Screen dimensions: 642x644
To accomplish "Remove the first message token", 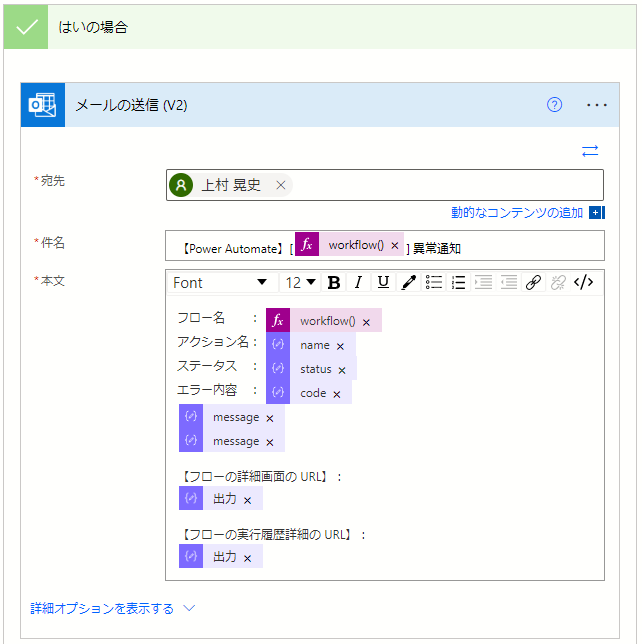I will [x=269, y=419].
